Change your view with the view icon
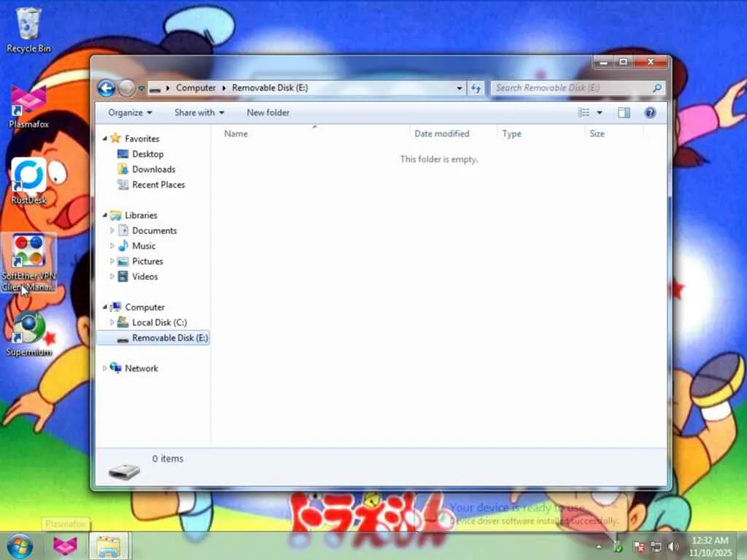The image size is (747, 560). pos(584,113)
